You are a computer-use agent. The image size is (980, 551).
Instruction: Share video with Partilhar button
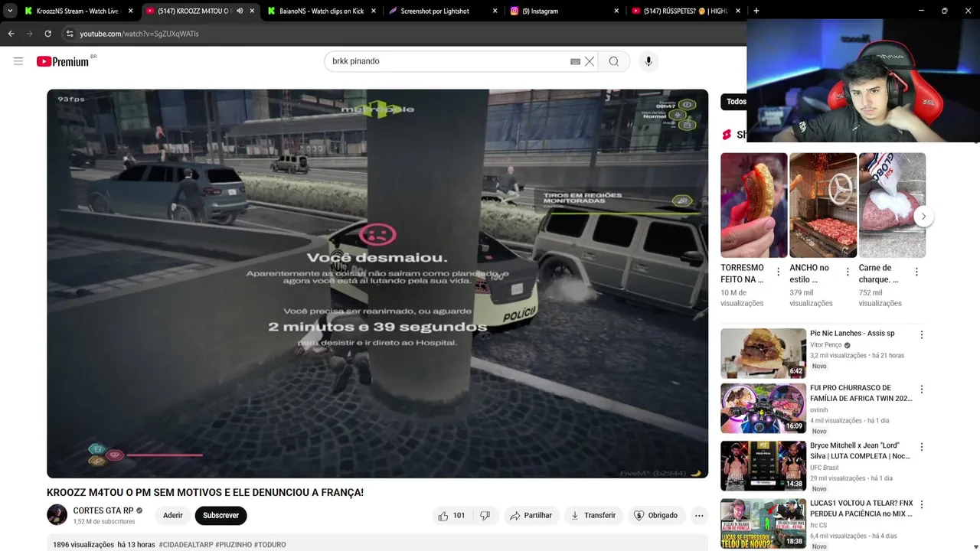[x=531, y=515]
